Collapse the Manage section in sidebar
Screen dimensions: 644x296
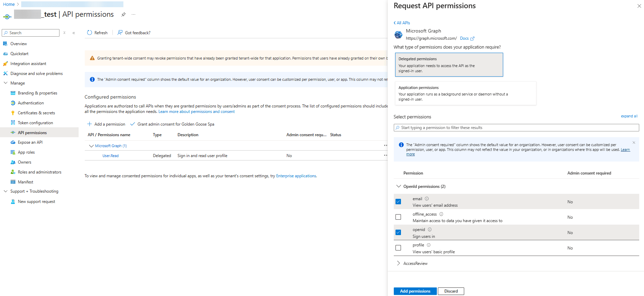(x=5, y=83)
